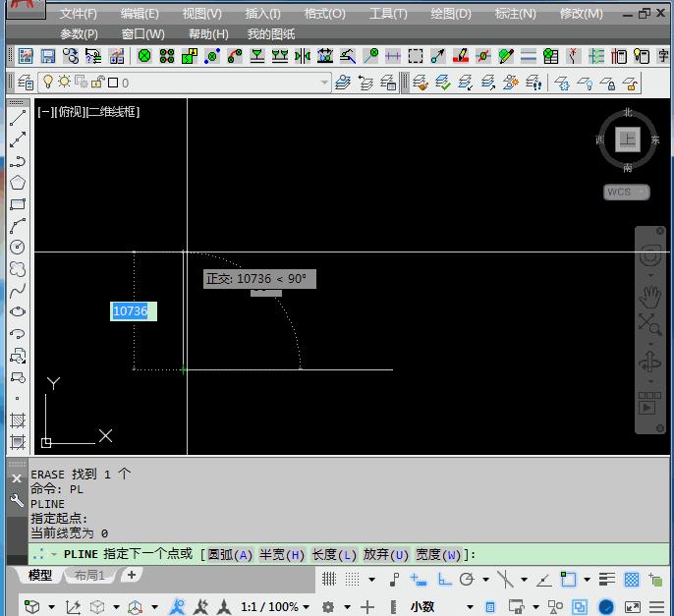The image size is (674, 616).
Task: Toggle grid display in status bar
Action: tap(328, 580)
